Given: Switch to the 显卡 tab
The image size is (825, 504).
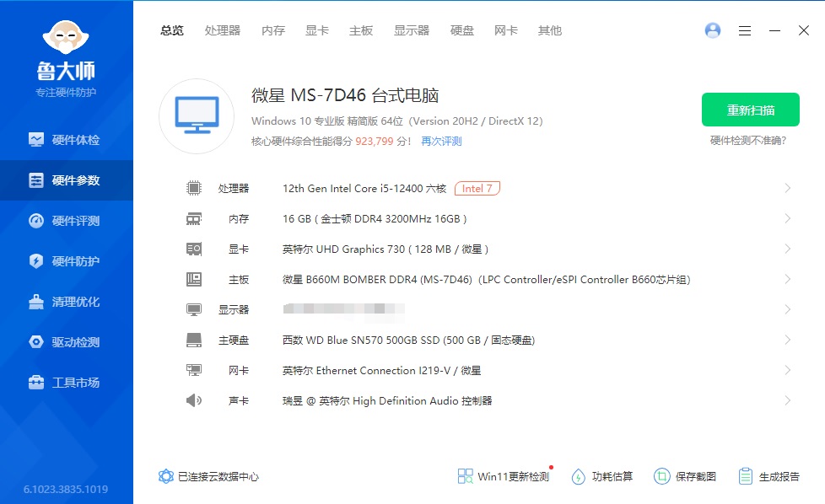Looking at the screenshot, I should click(x=317, y=30).
